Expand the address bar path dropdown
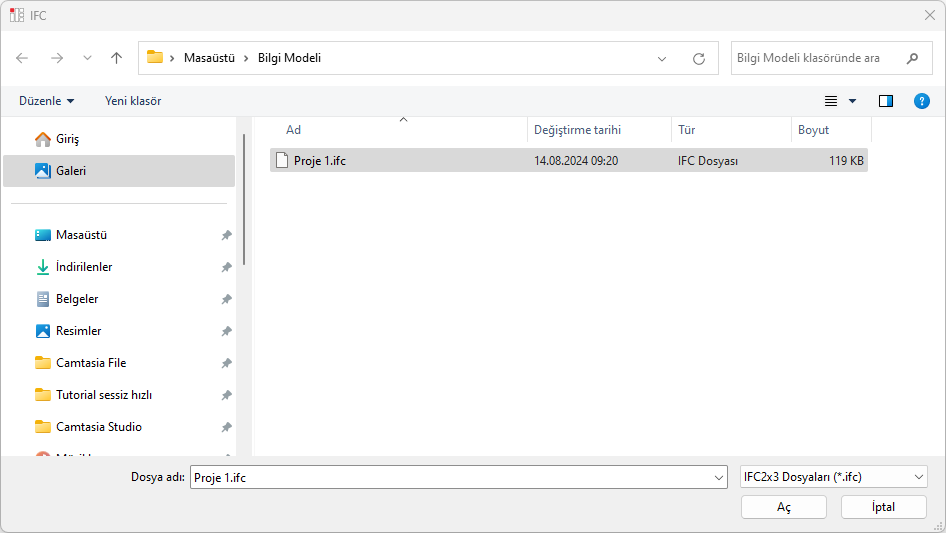The image size is (946, 533). click(x=662, y=58)
